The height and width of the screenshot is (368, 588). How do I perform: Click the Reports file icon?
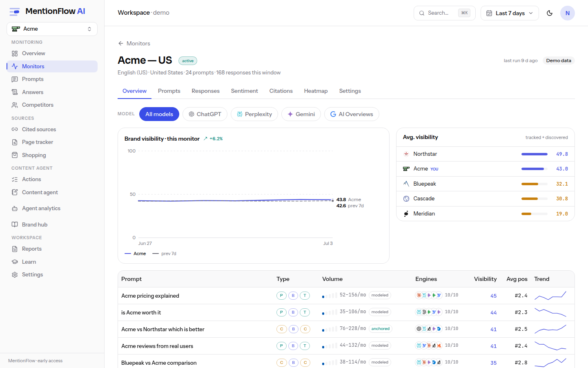pyautogui.click(x=15, y=249)
